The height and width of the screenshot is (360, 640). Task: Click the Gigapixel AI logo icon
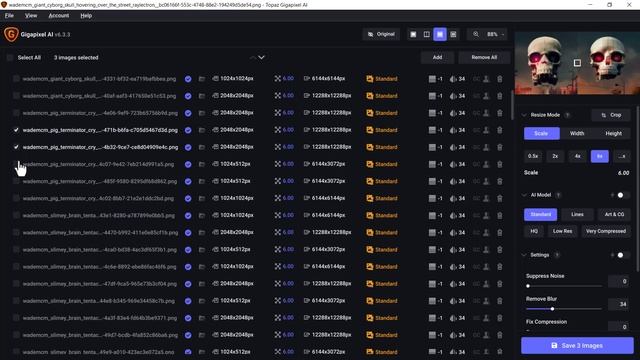coord(11,34)
